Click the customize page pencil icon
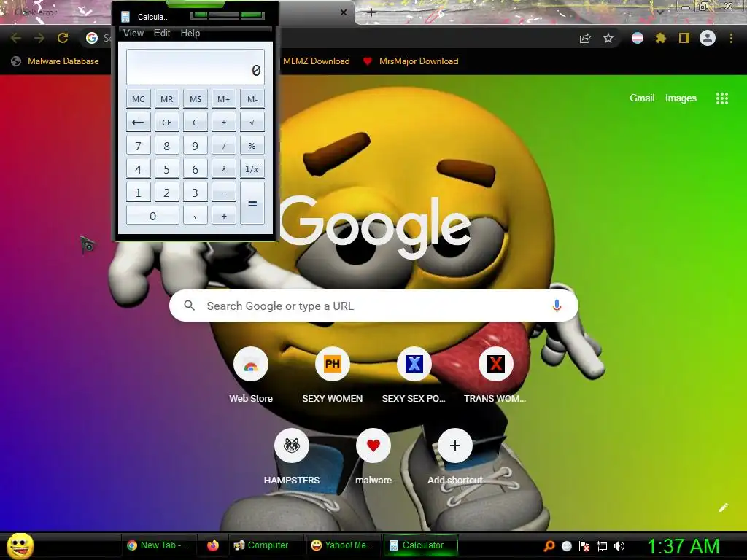747x560 pixels. [724, 507]
